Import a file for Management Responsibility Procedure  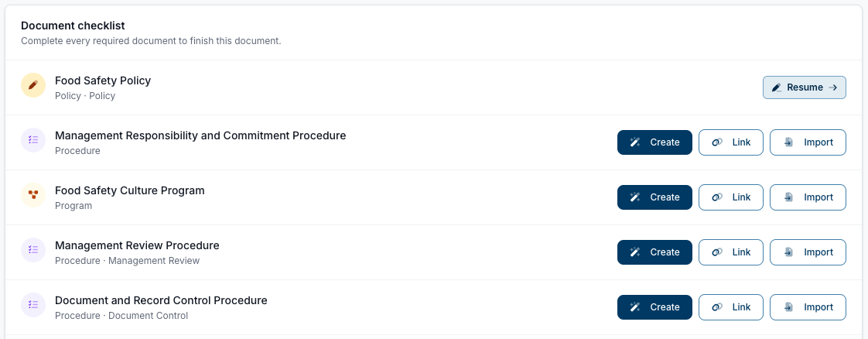point(808,142)
